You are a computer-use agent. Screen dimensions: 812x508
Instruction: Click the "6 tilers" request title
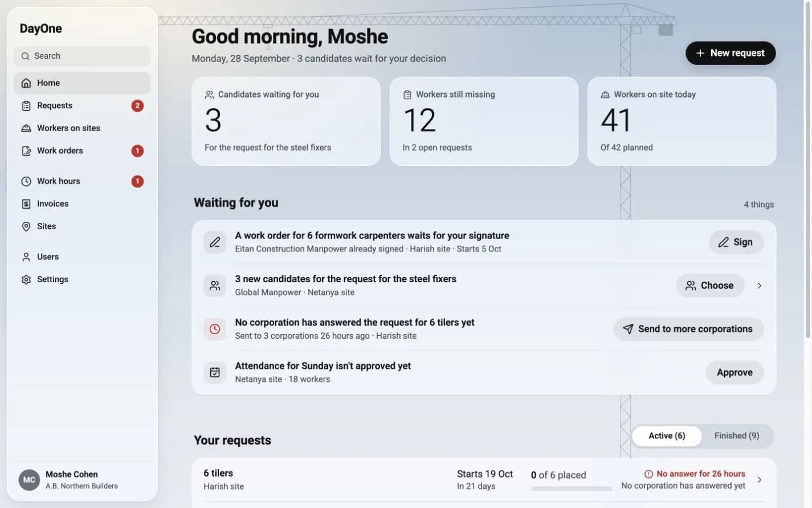click(x=218, y=473)
